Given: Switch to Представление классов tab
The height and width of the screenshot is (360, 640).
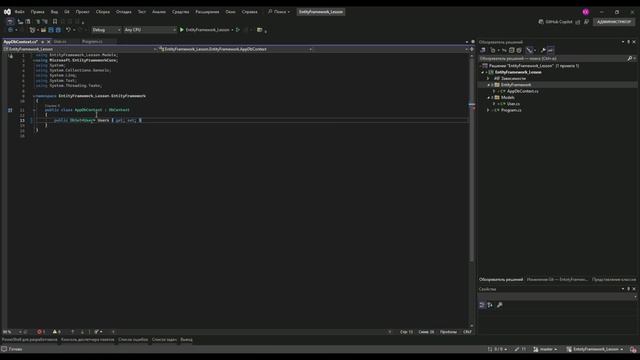Looking at the screenshot, I should (x=613, y=280).
